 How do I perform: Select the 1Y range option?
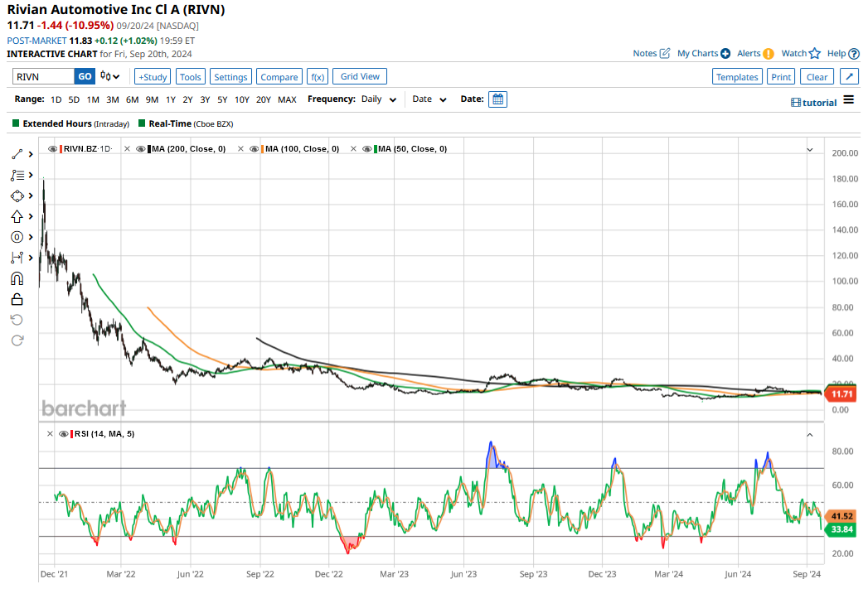[170, 99]
